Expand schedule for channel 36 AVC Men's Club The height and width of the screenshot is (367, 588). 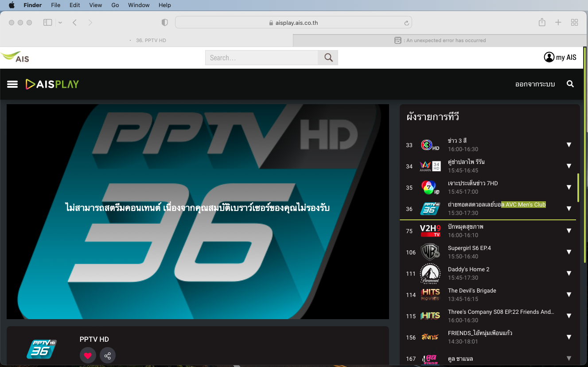point(569,209)
